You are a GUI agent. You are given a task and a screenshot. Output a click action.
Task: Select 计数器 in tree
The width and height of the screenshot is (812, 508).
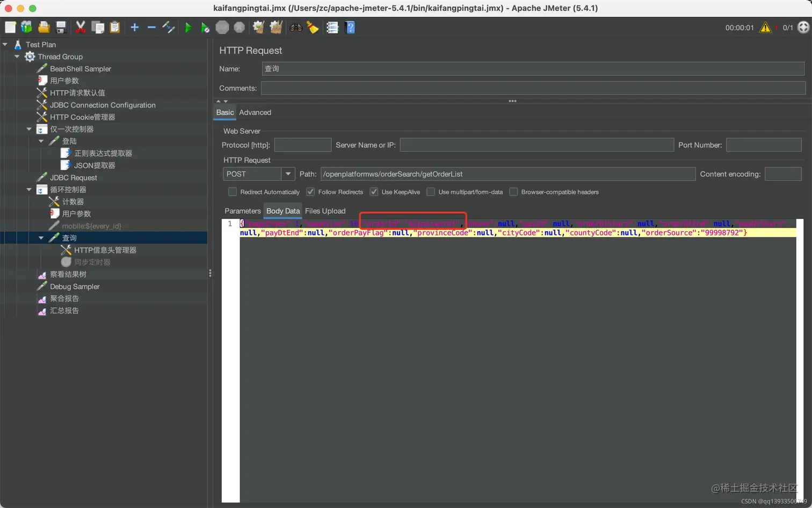(x=73, y=202)
